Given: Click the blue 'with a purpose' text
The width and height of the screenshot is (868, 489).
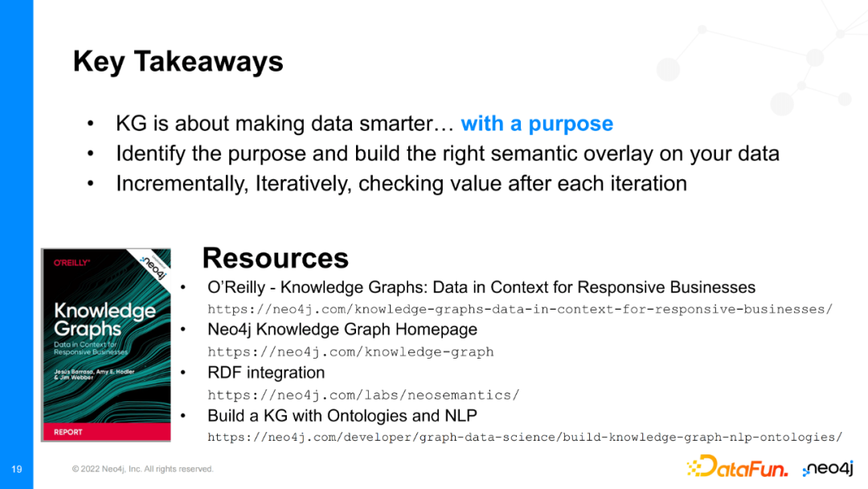Looking at the screenshot, I should pyautogui.click(x=537, y=124).
